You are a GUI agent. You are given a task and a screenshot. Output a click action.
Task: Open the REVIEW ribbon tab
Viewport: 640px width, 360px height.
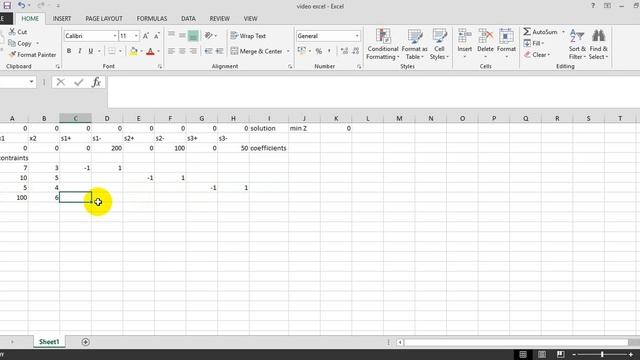pyautogui.click(x=219, y=19)
